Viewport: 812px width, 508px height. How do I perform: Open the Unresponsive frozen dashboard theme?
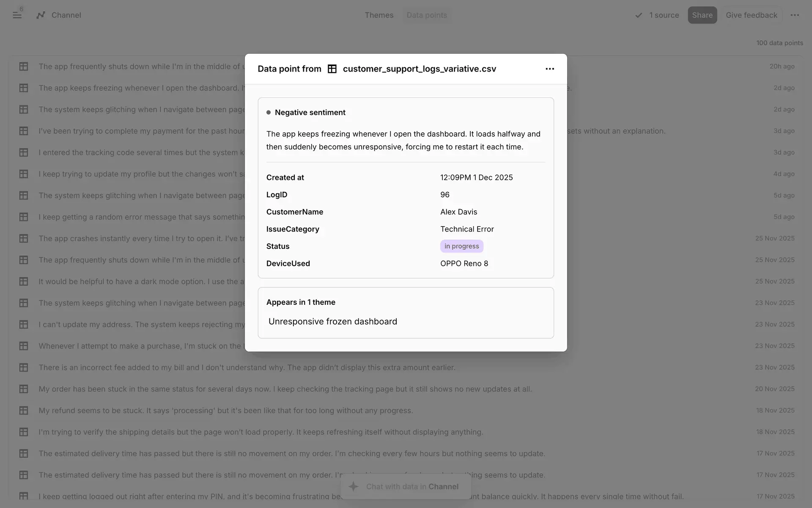click(332, 322)
